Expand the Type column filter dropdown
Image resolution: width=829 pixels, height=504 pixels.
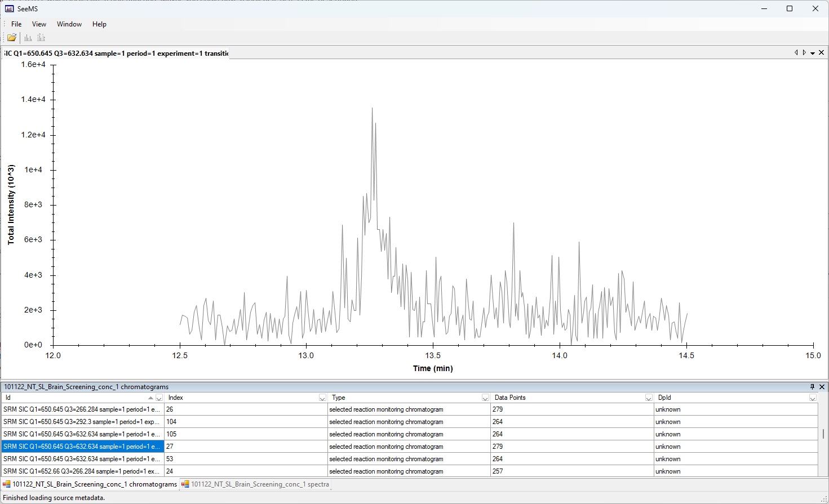coord(485,398)
